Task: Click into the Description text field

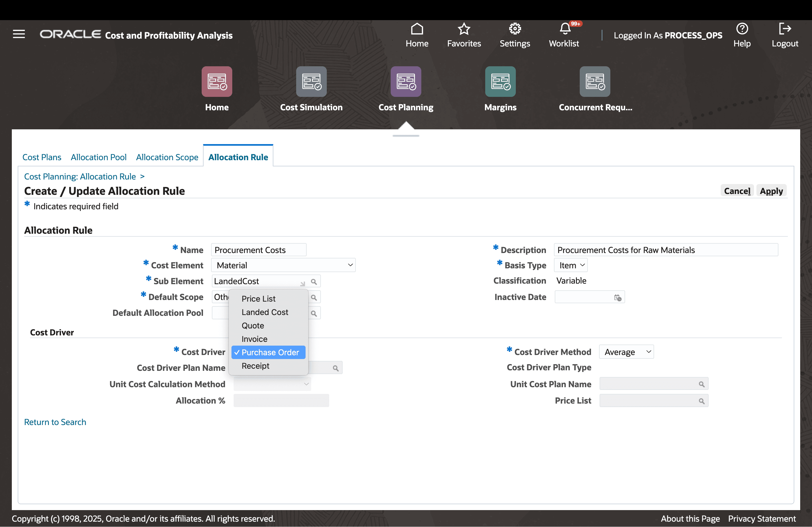Action: pos(665,250)
